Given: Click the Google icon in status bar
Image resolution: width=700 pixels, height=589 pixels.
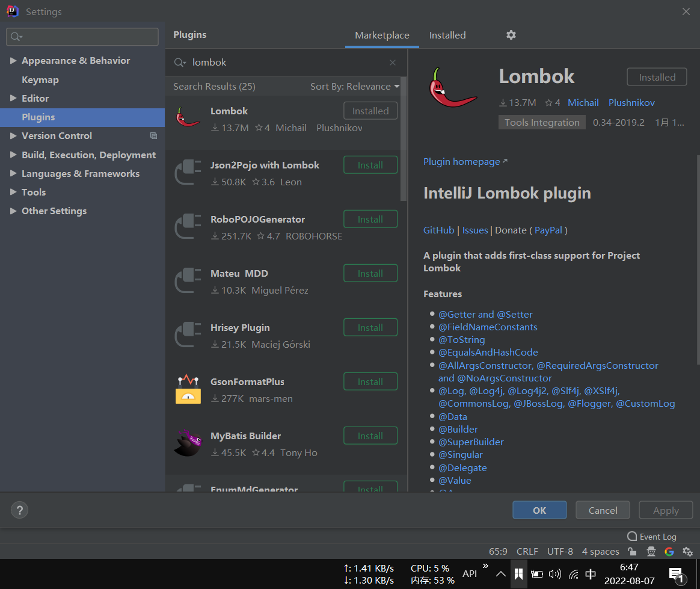Looking at the screenshot, I should coord(669,552).
